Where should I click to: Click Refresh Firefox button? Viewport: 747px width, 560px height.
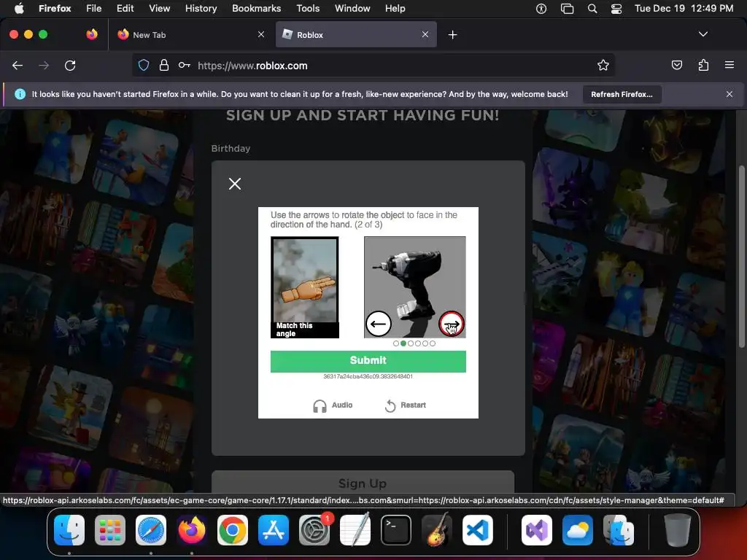(x=622, y=94)
